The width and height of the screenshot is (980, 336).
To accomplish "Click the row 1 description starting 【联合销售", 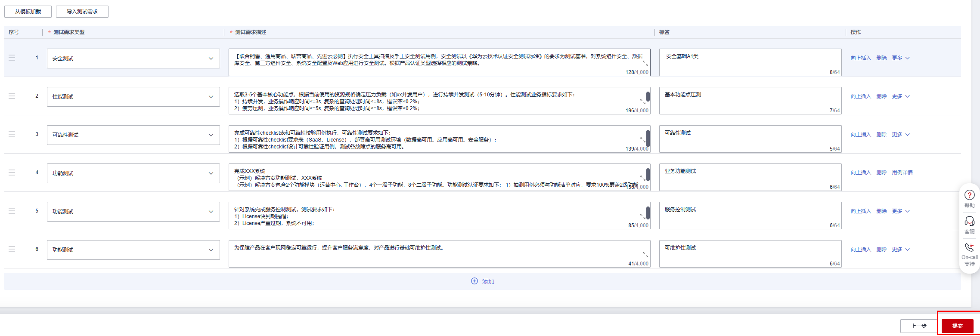I will point(439,62).
